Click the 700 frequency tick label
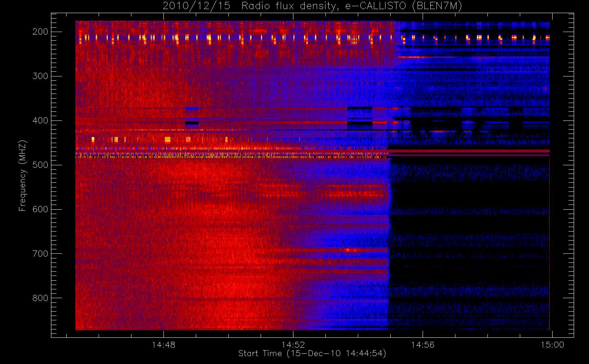Screen dimensions: 589x364 (x=40, y=254)
